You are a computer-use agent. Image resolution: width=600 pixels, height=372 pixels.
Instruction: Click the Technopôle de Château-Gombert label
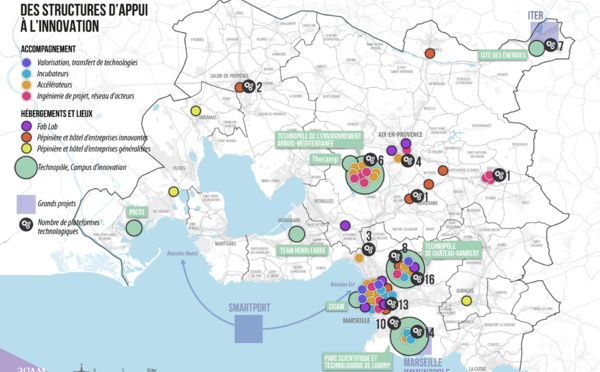(452, 250)
